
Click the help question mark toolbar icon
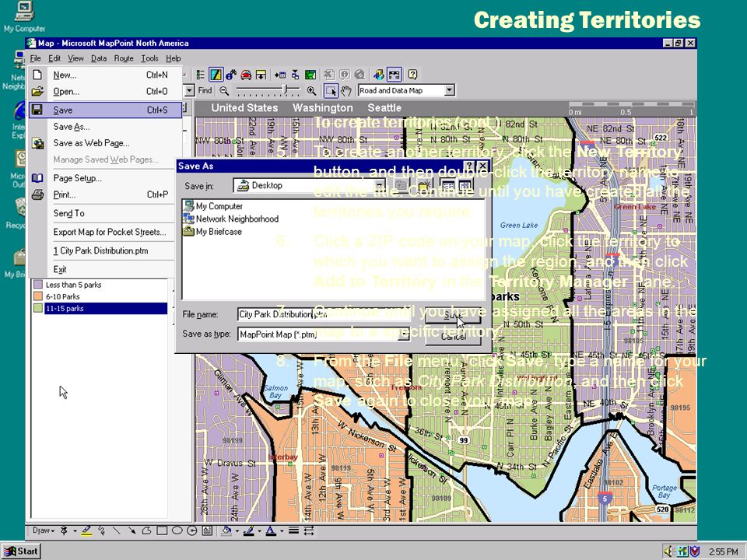tap(412, 75)
